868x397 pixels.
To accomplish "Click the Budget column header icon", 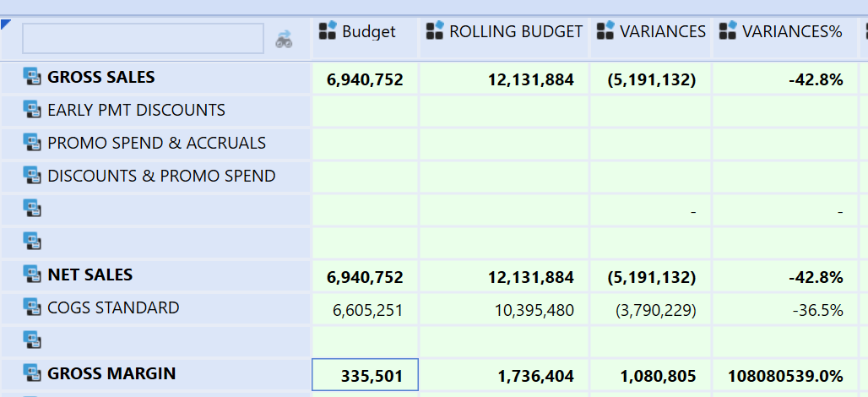I will point(328,32).
